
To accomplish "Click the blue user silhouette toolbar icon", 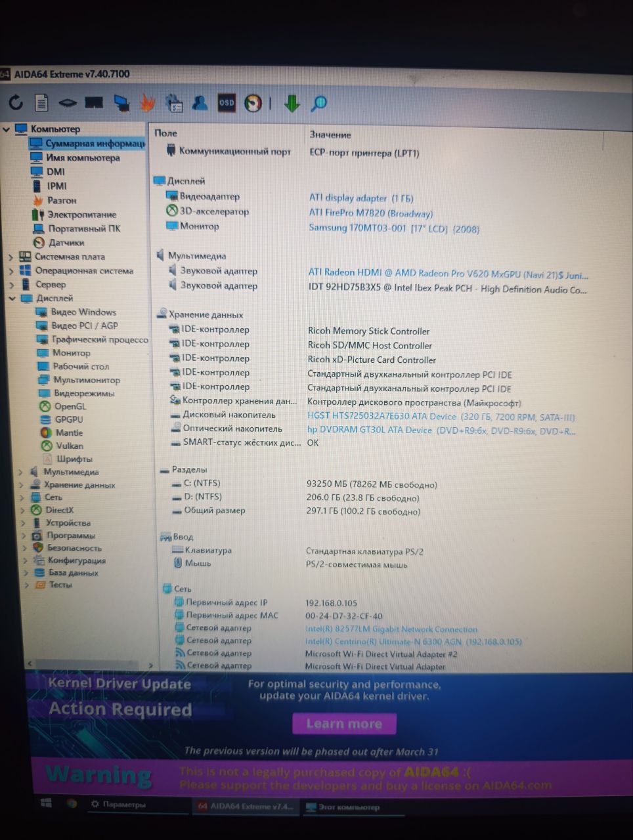I will 200,102.
